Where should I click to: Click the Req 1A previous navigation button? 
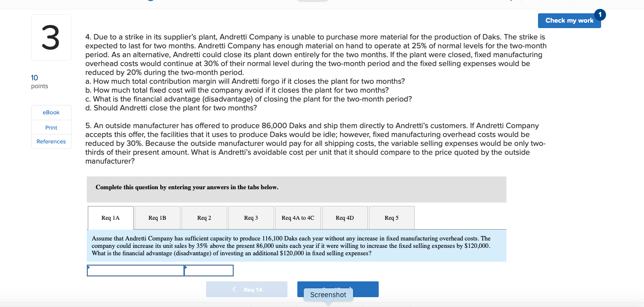247,289
